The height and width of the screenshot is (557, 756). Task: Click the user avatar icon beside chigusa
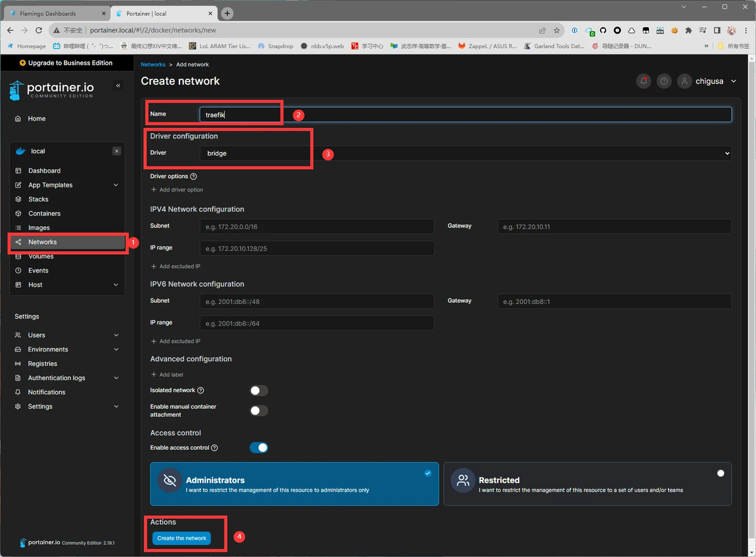[x=684, y=81]
